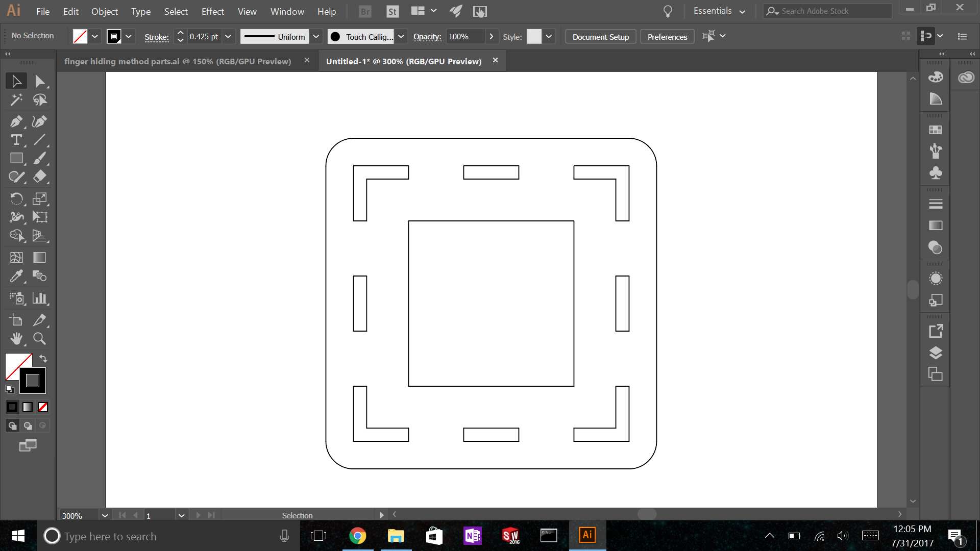Select the Hand tool

pos(16,338)
